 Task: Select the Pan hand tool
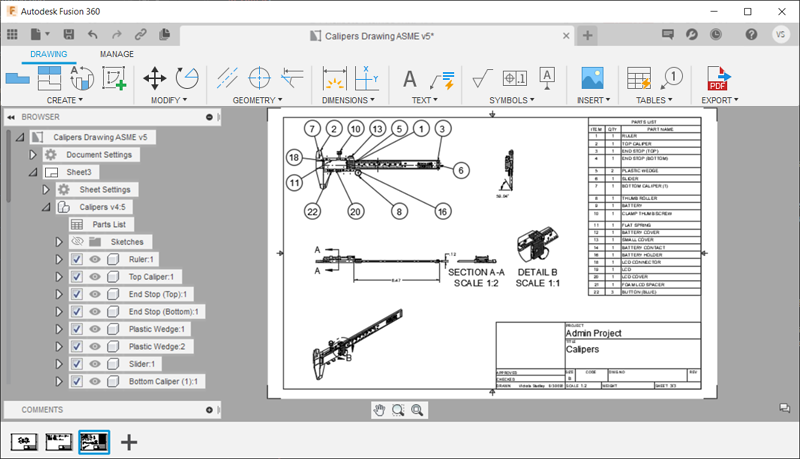click(379, 410)
